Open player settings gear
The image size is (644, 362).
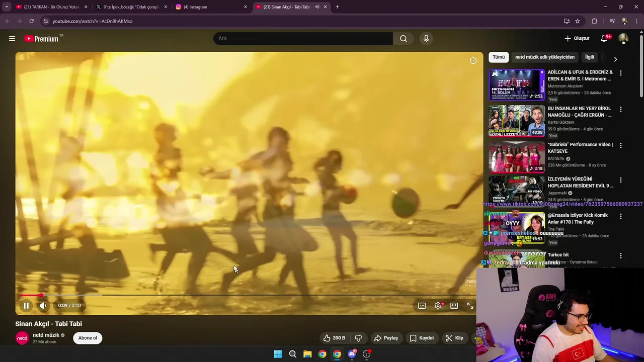click(x=438, y=306)
